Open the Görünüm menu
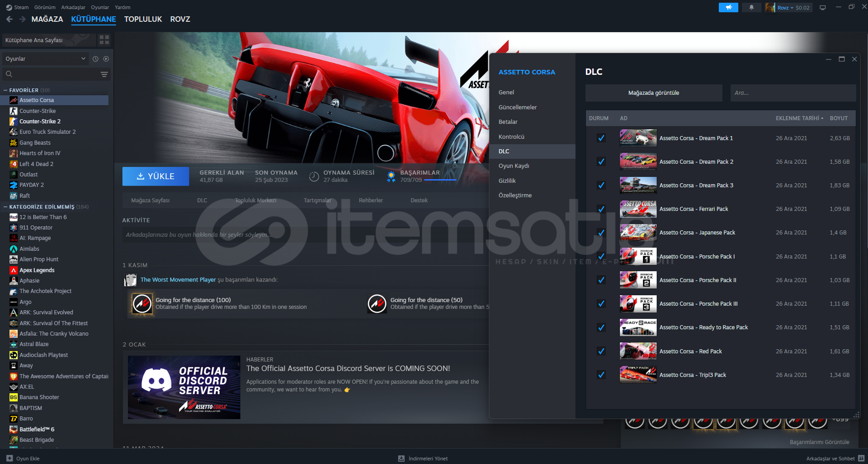 click(45, 7)
